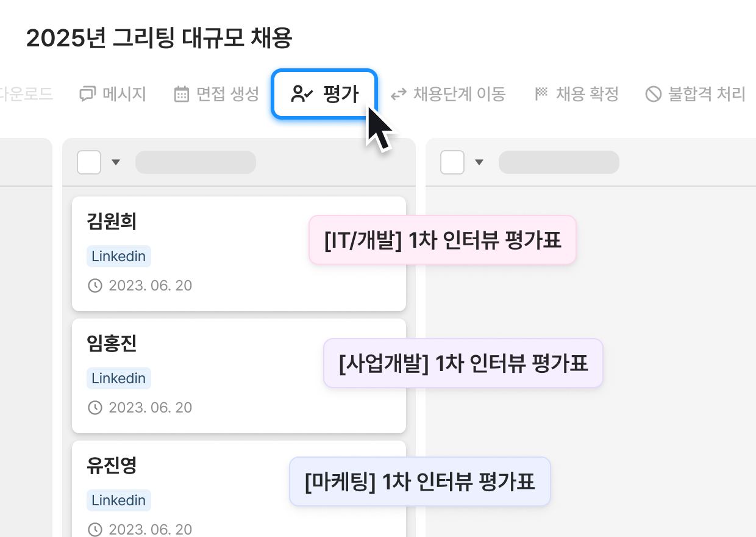
Task: Click the stage move arrows icon
Action: pos(399,94)
